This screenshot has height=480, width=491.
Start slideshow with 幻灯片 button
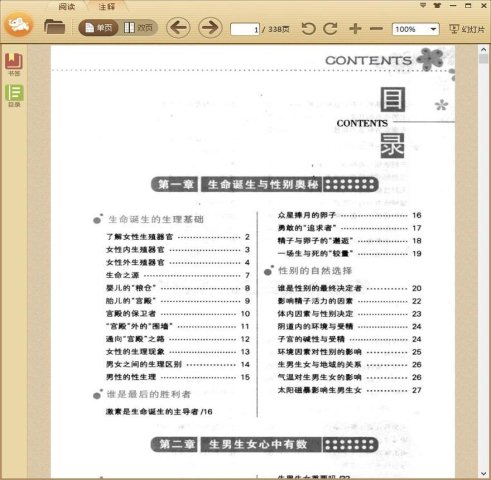[x=467, y=29]
